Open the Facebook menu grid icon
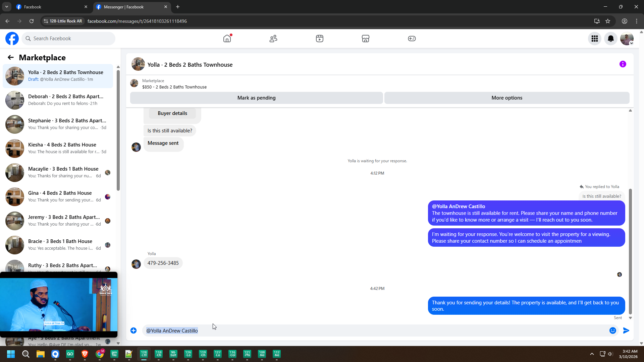 click(x=594, y=39)
